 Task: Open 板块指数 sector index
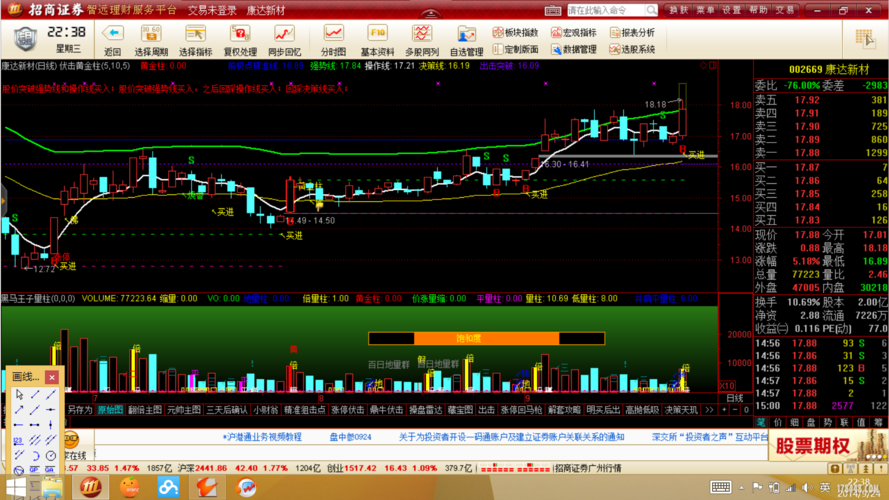(515, 33)
